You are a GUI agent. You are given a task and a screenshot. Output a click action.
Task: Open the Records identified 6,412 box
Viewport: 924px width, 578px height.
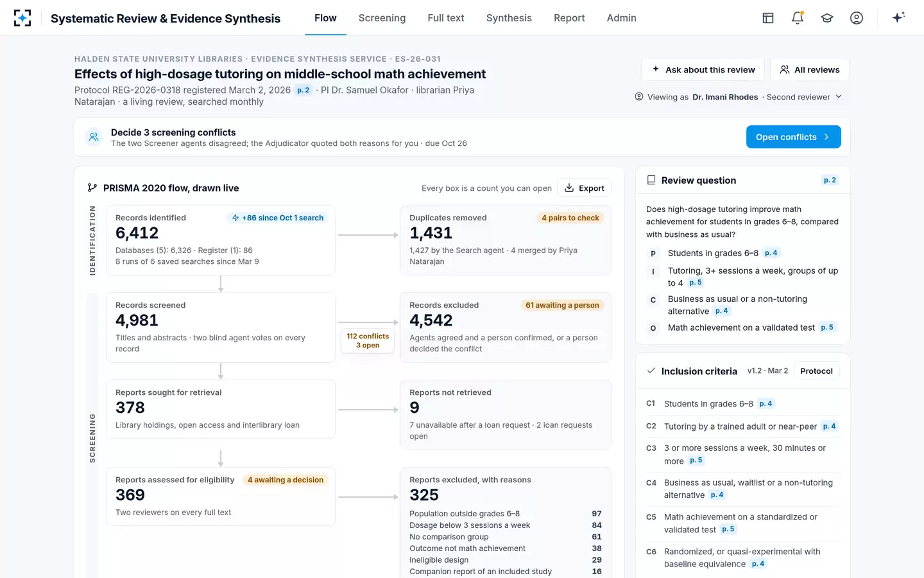(221, 240)
